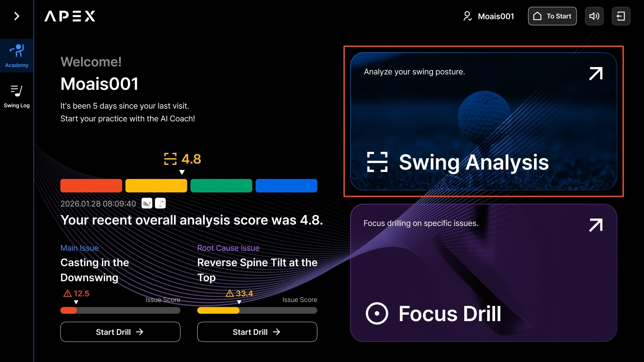Click the second swing icon beside timestamp
The height and width of the screenshot is (362, 644).
click(160, 203)
